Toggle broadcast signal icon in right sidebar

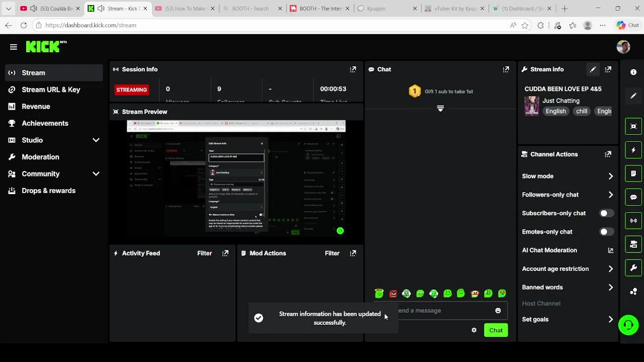point(633,221)
